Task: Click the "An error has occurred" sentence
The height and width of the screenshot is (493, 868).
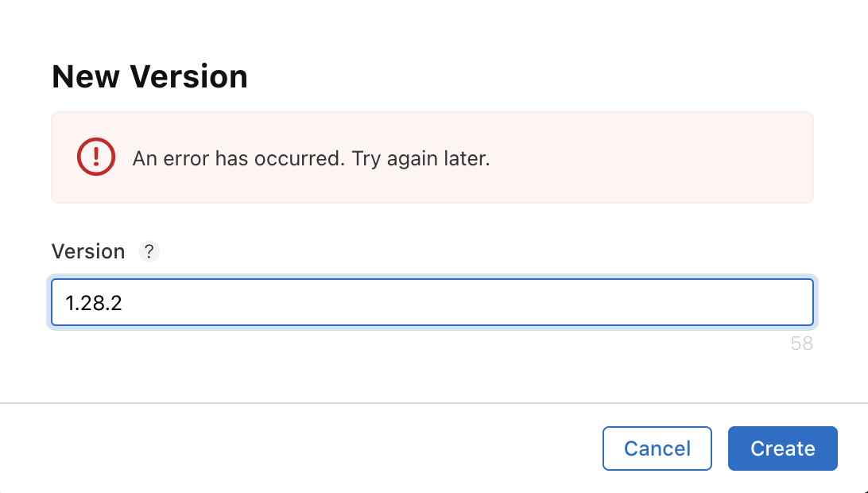Action: click(236, 158)
